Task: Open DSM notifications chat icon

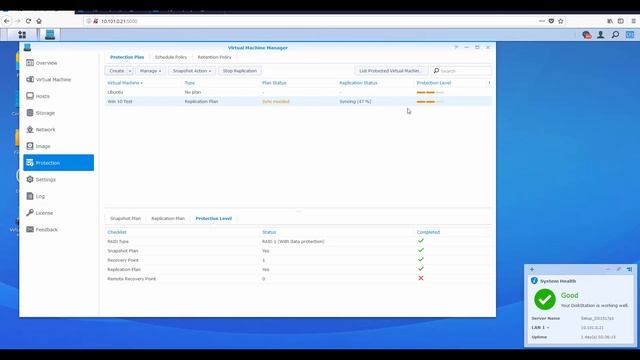Action: click(587, 35)
